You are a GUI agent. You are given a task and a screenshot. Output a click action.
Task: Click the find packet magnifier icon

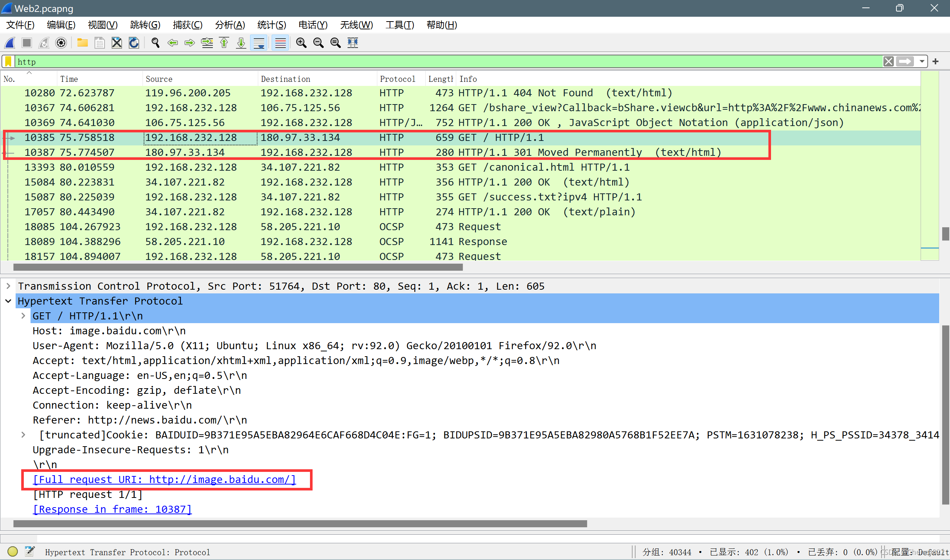click(x=155, y=43)
